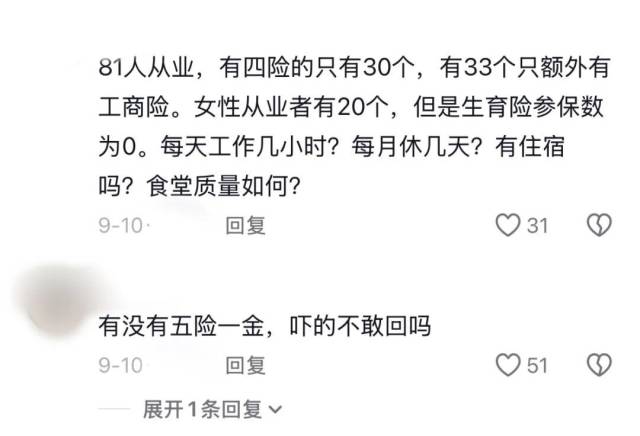Click the horizontal line before 展开1条回复
The image size is (640, 436).
(114, 409)
